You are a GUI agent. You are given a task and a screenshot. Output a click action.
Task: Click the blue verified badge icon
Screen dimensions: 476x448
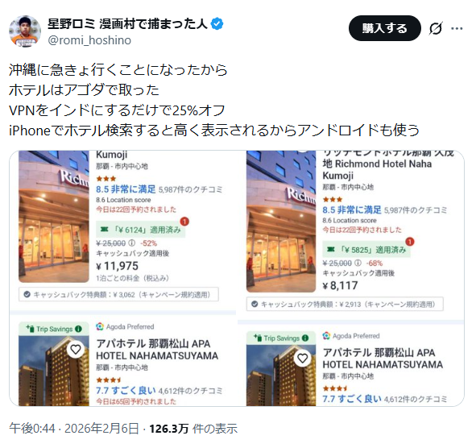pyautogui.click(x=217, y=23)
